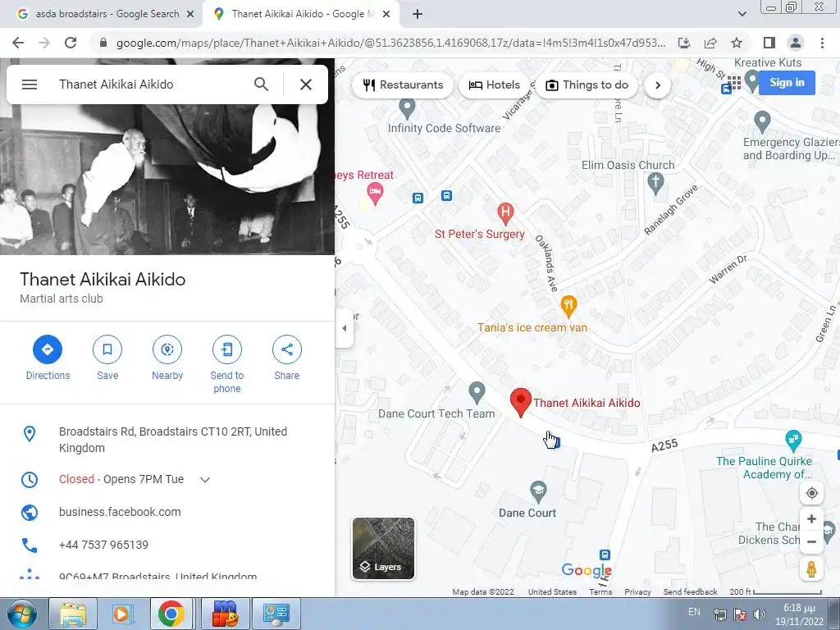Open the Privacy link
Viewport: 840px width, 630px height.
(637, 592)
